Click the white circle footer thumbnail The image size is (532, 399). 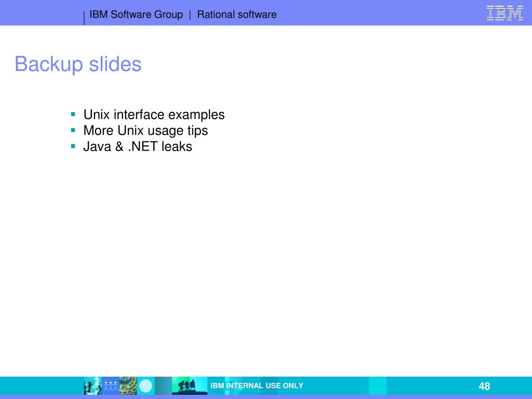146,386
